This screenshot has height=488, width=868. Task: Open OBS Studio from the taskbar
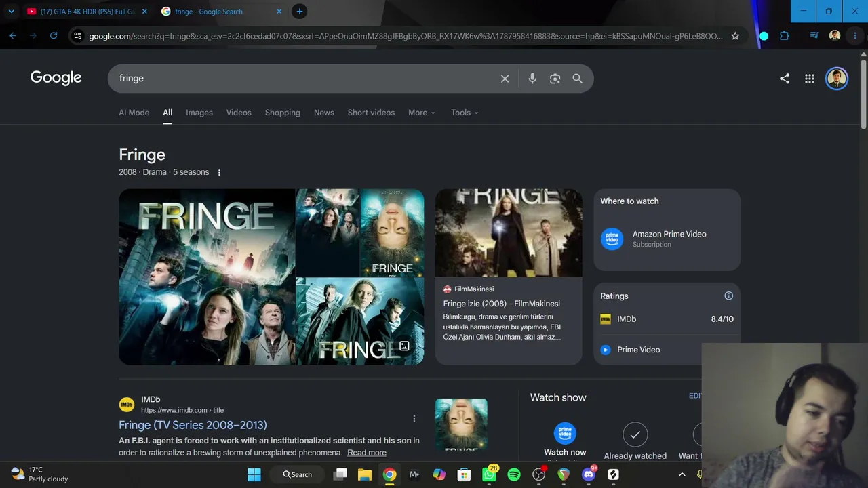[539, 474]
